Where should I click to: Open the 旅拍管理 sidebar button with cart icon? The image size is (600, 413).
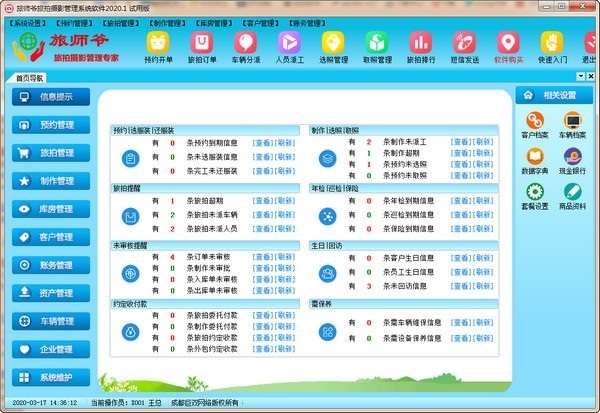point(51,153)
